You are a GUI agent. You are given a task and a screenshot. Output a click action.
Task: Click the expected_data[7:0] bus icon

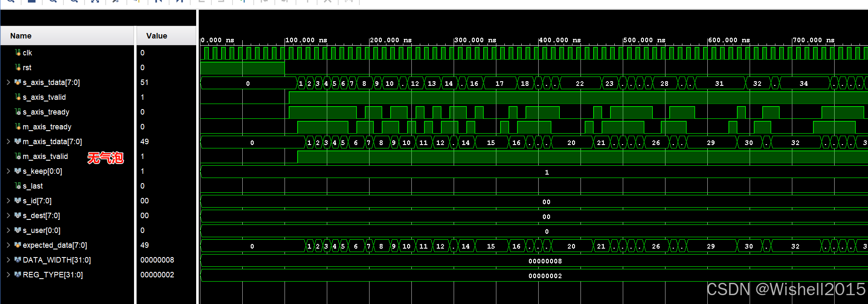coord(18,245)
